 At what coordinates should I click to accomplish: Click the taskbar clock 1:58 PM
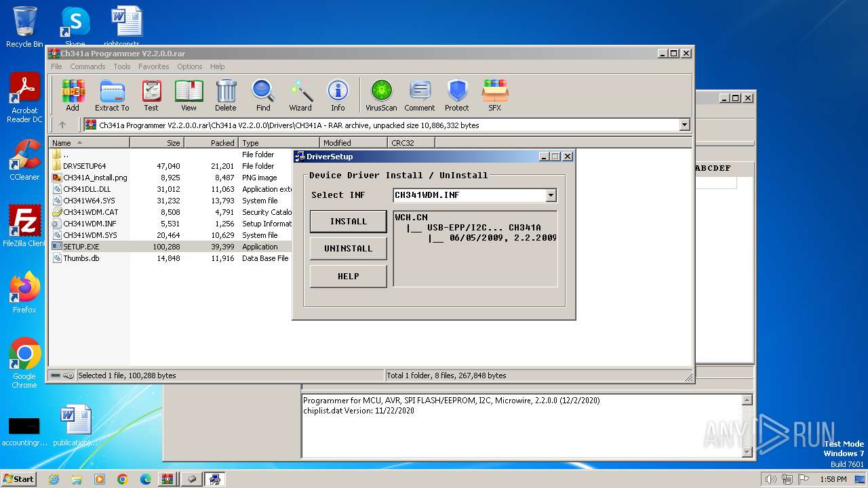click(833, 479)
